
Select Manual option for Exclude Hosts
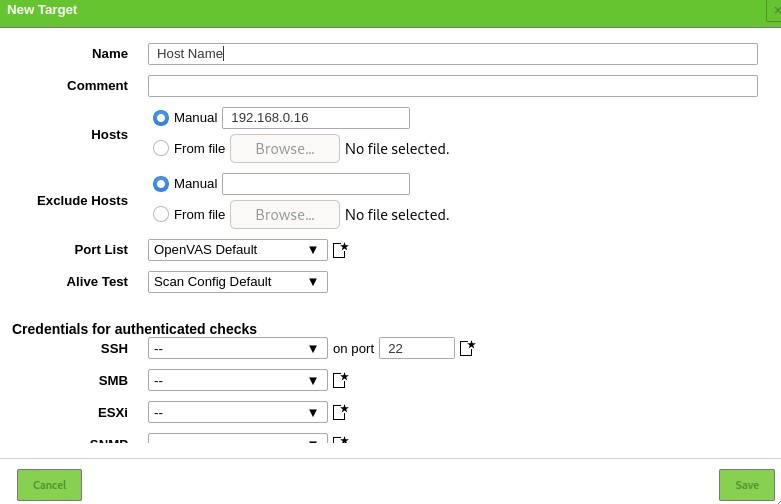tap(160, 184)
